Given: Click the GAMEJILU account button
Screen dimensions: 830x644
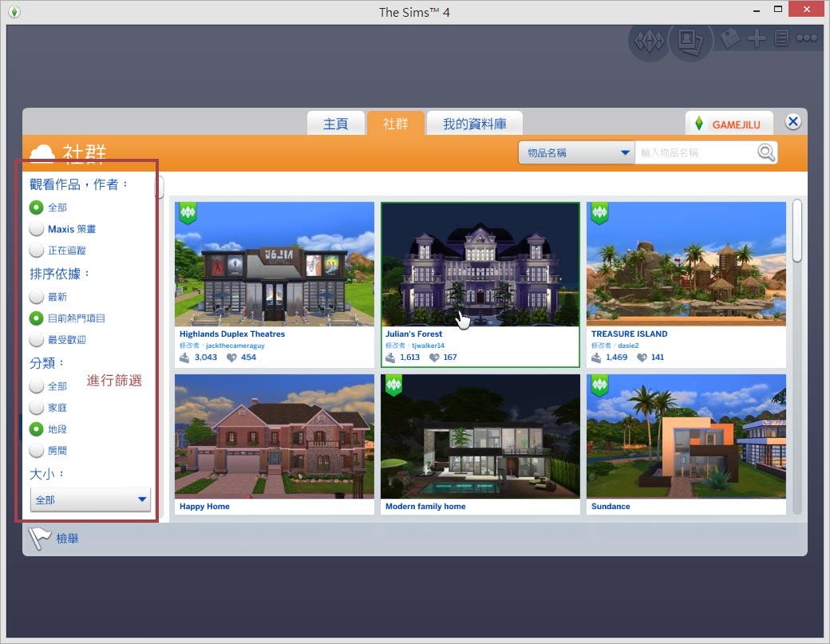Looking at the screenshot, I should (x=729, y=124).
